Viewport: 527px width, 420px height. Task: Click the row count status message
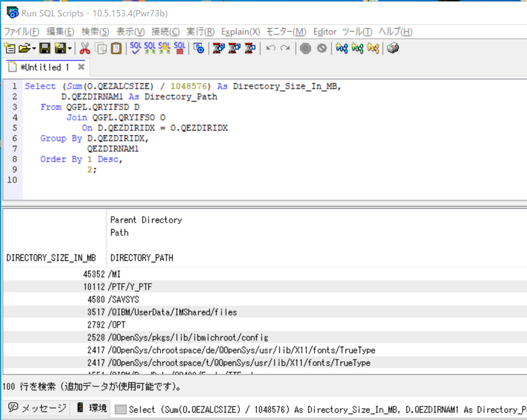[x=92, y=387]
